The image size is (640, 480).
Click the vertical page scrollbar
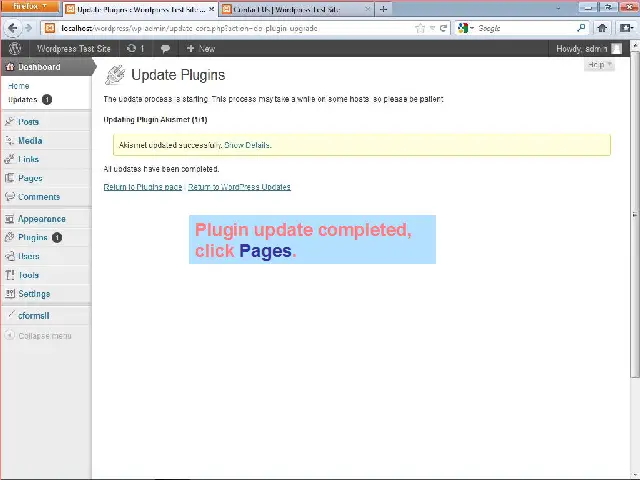coord(635,214)
